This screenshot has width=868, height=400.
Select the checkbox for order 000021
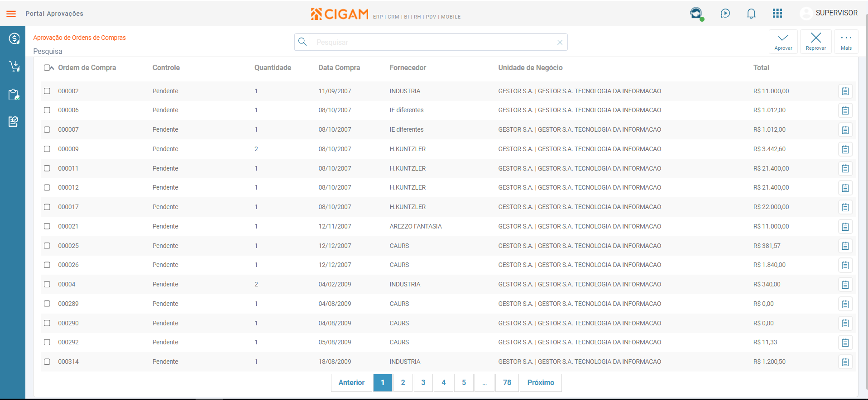(47, 226)
